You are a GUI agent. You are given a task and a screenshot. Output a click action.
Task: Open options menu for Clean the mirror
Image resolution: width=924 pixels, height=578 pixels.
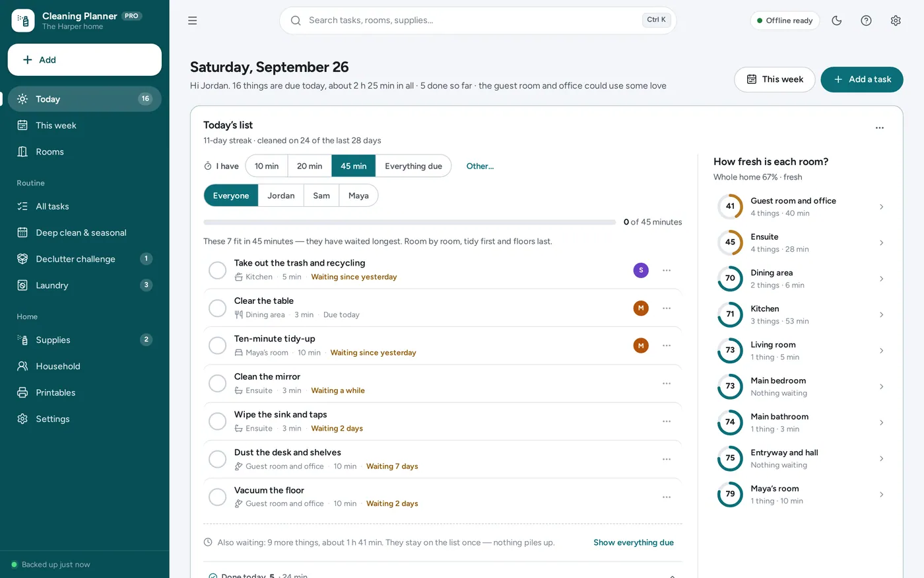click(x=667, y=383)
